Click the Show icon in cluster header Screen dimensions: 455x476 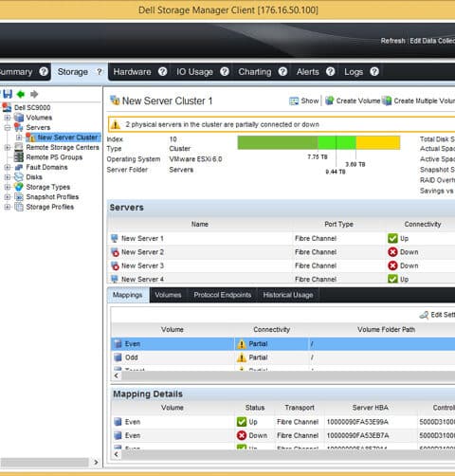click(x=294, y=101)
